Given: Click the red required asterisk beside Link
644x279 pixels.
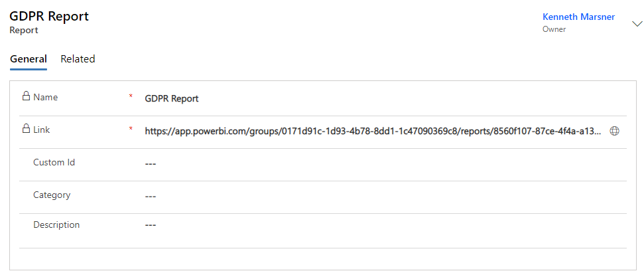Looking at the screenshot, I should pyautogui.click(x=131, y=130).
